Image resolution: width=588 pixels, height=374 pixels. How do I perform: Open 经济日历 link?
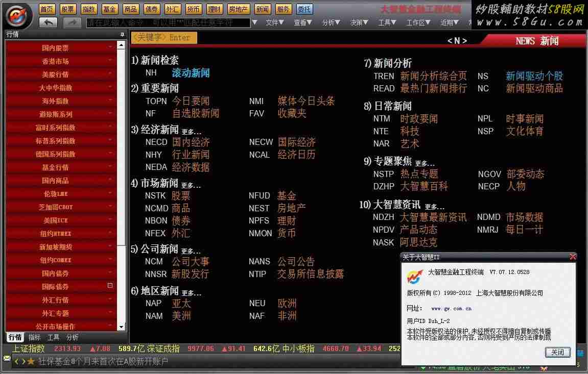tap(297, 154)
